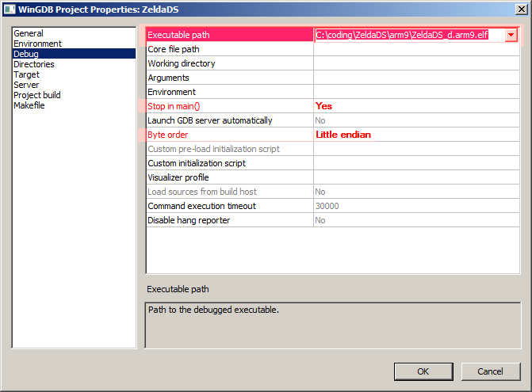Select the Environment property in the grid

[230, 92]
